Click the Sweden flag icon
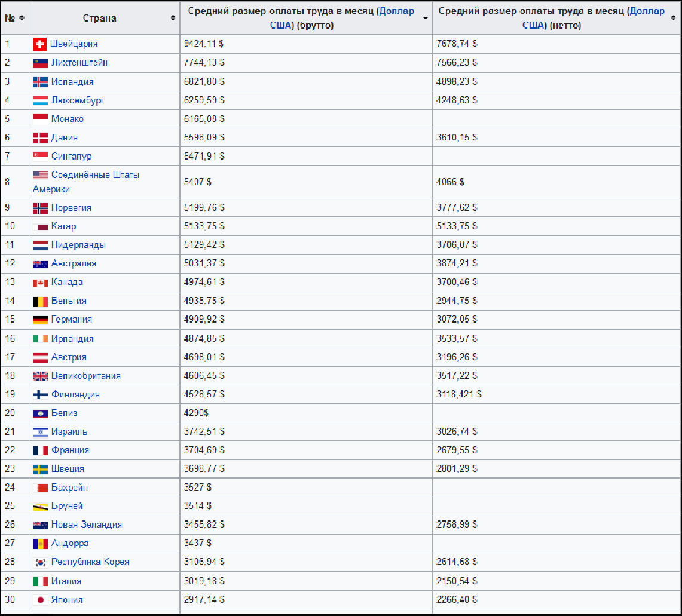The image size is (682, 616). point(40,469)
